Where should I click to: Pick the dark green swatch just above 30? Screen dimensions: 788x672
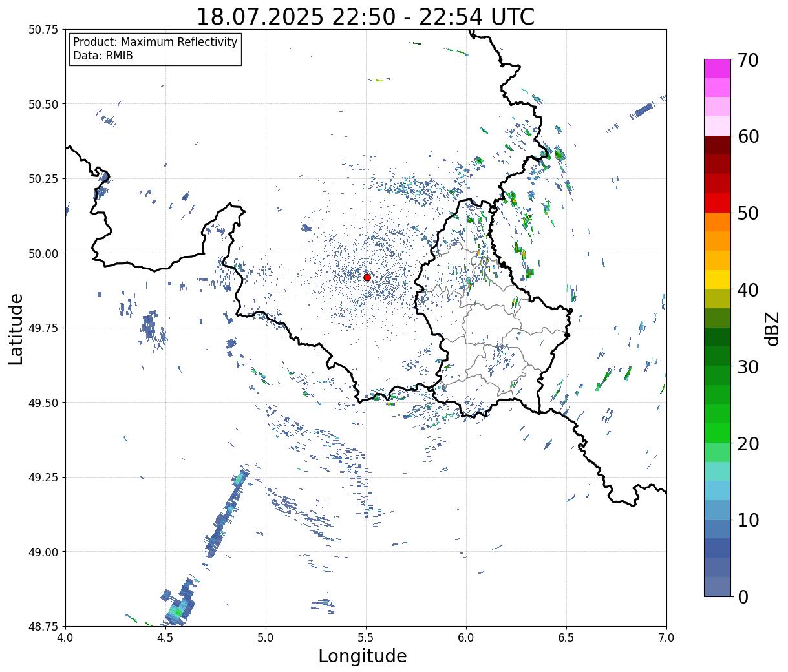click(718, 356)
